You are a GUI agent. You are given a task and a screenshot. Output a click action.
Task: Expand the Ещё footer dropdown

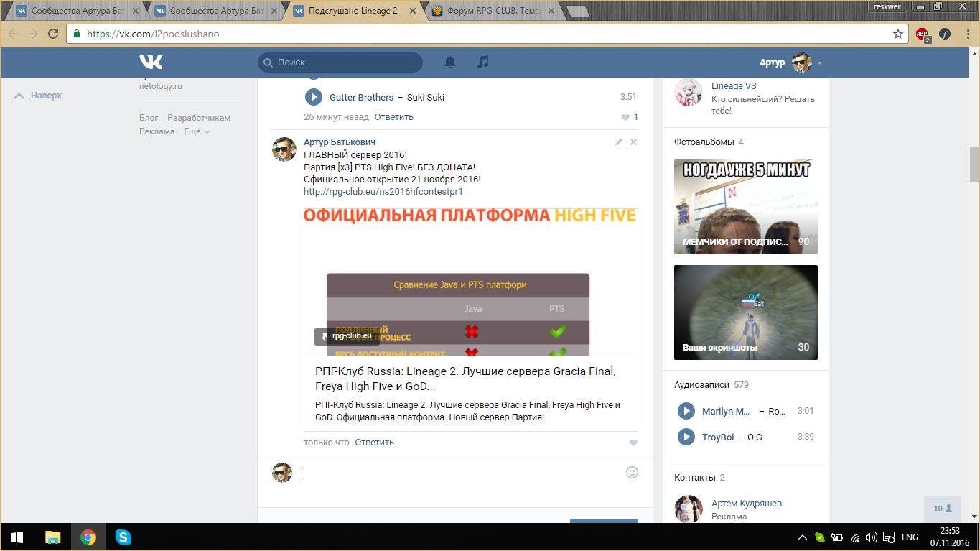click(197, 132)
